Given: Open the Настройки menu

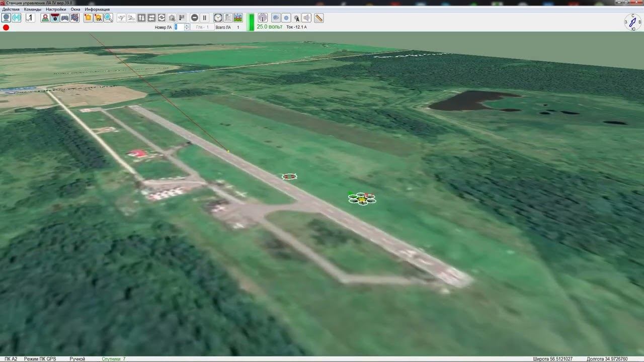Looking at the screenshot, I should 56,10.
